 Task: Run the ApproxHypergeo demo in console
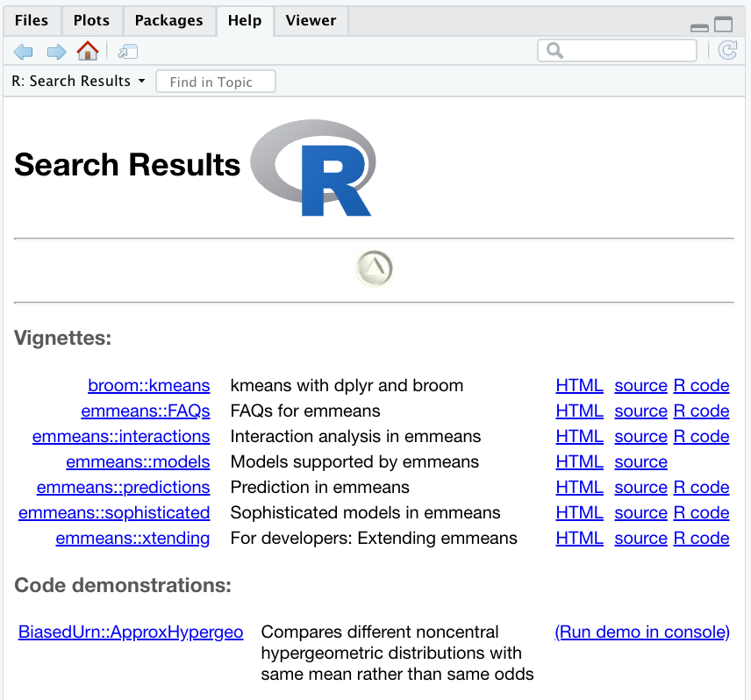642,632
